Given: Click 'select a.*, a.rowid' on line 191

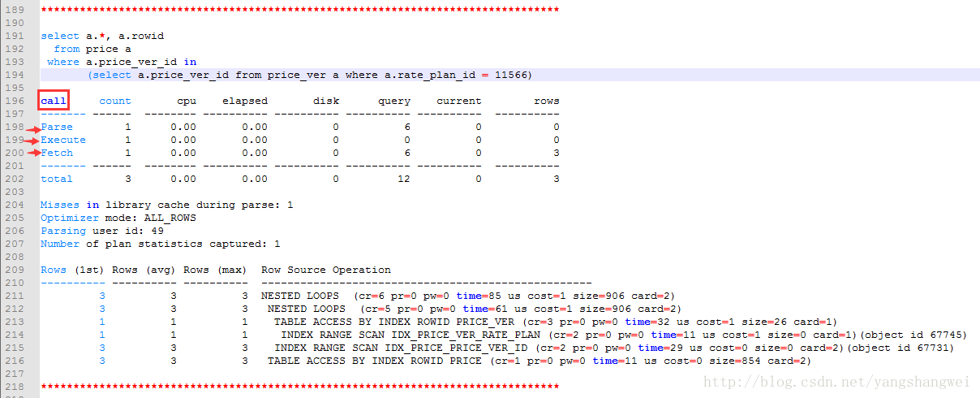Looking at the screenshot, I should 102,36.
